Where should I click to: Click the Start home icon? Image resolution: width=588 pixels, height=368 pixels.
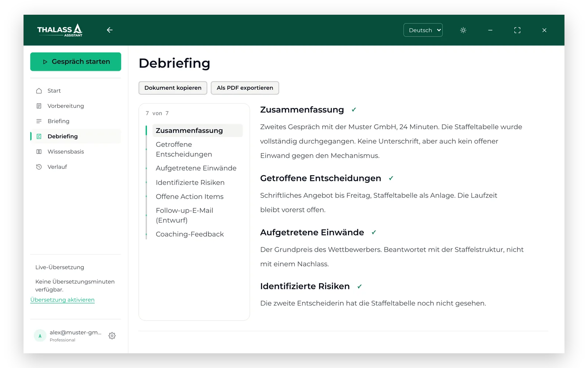39,91
